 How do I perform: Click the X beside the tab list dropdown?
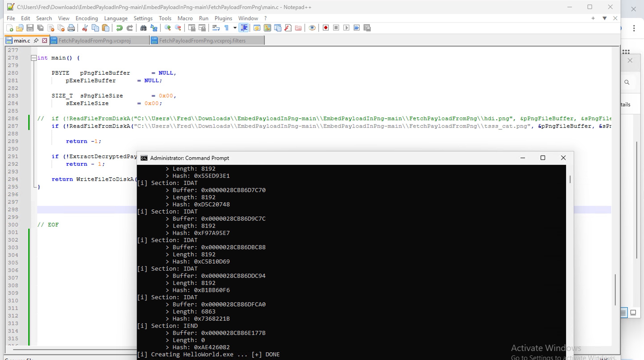(x=615, y=18)
